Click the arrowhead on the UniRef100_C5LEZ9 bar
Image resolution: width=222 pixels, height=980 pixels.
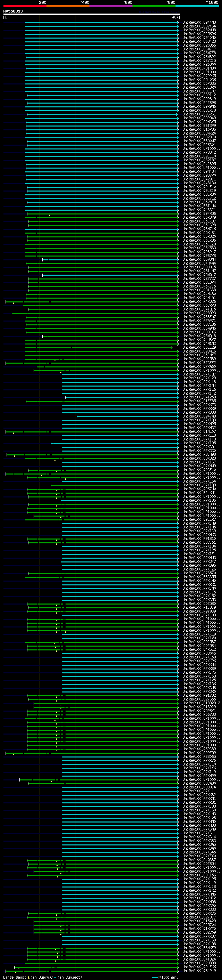pos(171,348)
